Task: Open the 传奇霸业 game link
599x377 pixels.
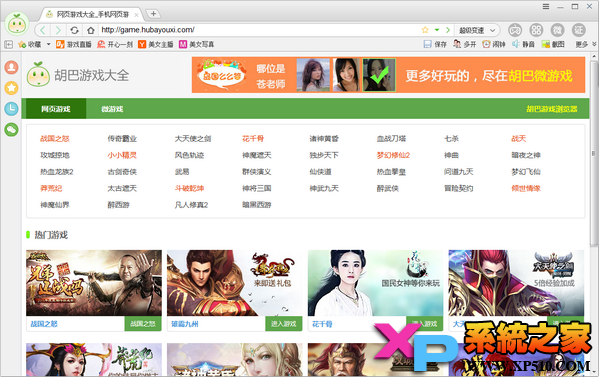Action: 122,139
